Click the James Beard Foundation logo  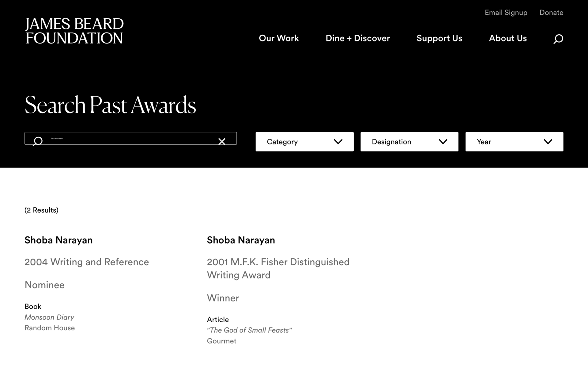click(x=74, y=31)
